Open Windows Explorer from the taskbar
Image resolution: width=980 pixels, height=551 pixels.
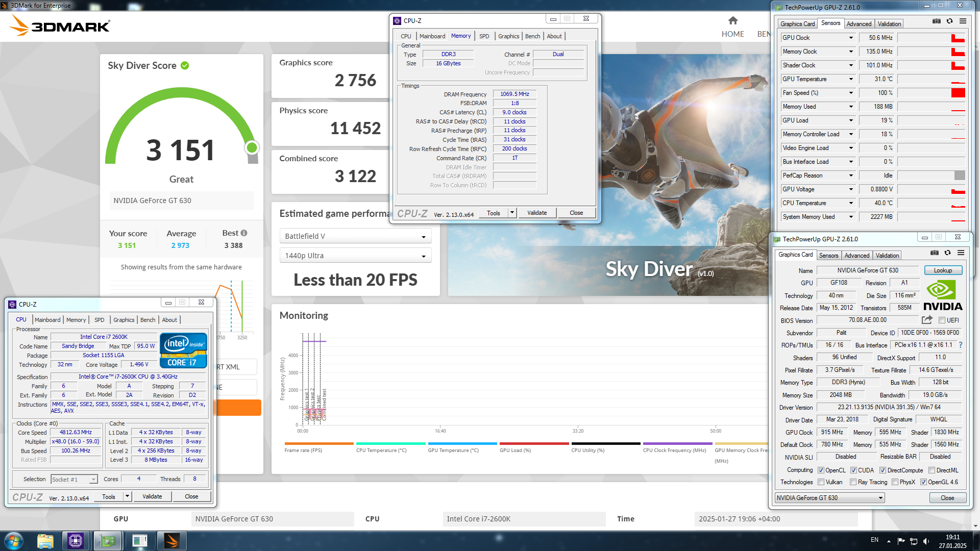point(45,541)
